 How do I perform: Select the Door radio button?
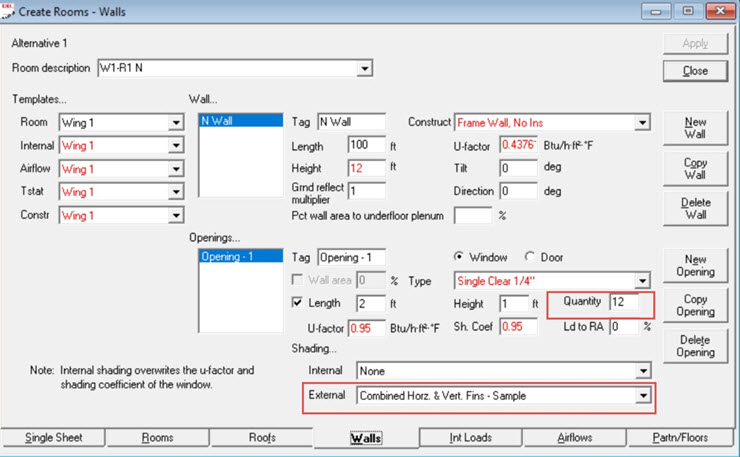[x=529, y=256]
